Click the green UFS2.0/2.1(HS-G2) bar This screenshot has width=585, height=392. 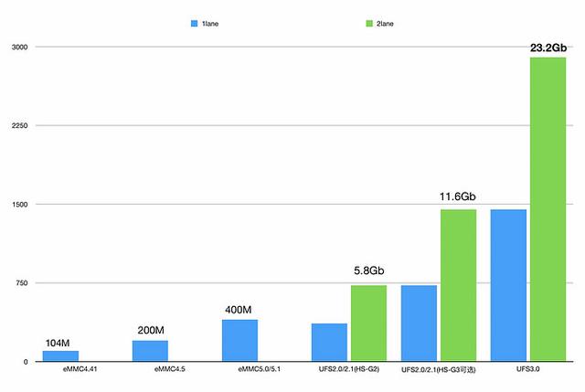click(369, 323)
